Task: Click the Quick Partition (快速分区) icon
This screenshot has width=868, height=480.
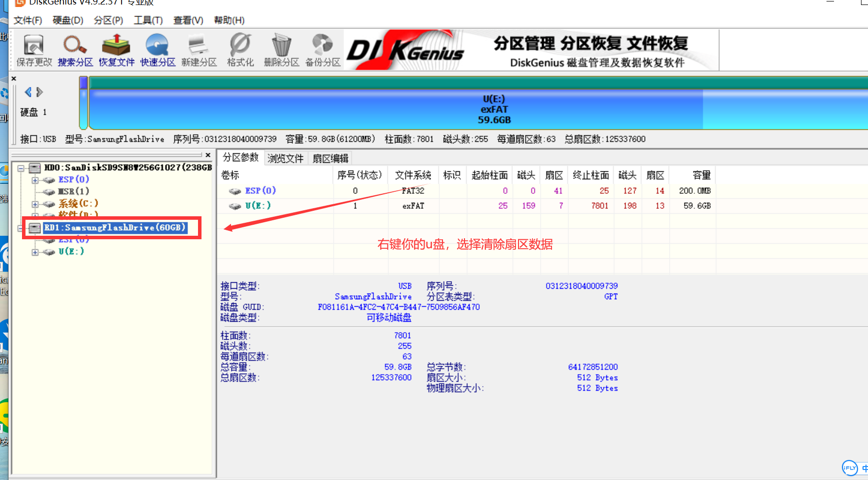Action: tap(157, 50)
